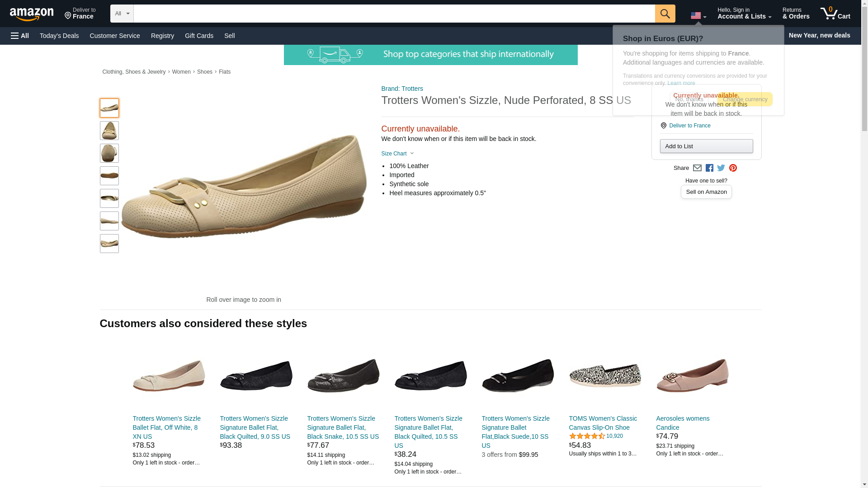This screenshot has height=488, width=868.
Task: Share product on Twitter icon
Action: (721, 168)
